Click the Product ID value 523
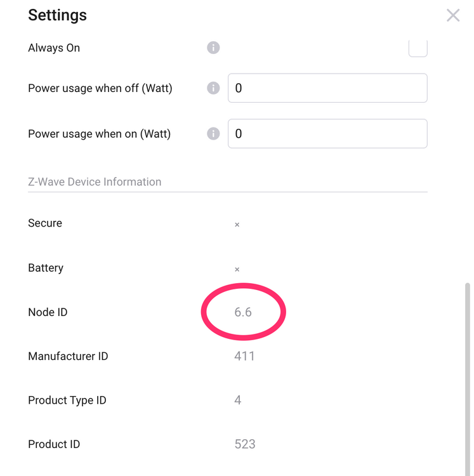Image resolution: width=474 pixels, height=476 pixels. pos(245,444)
